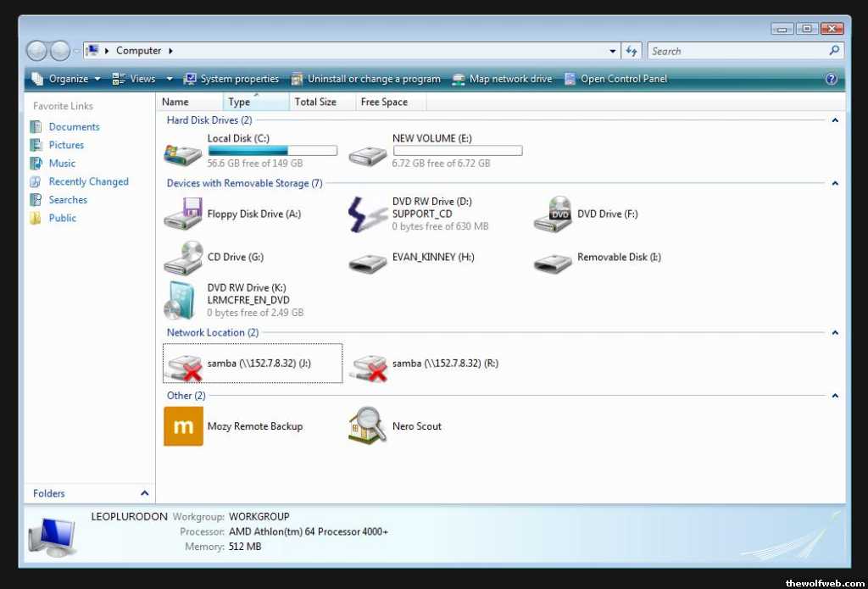This screenshot has width=868, height=589.
Task: Sort by the Free Space column header
Action: tap(384, 102)
